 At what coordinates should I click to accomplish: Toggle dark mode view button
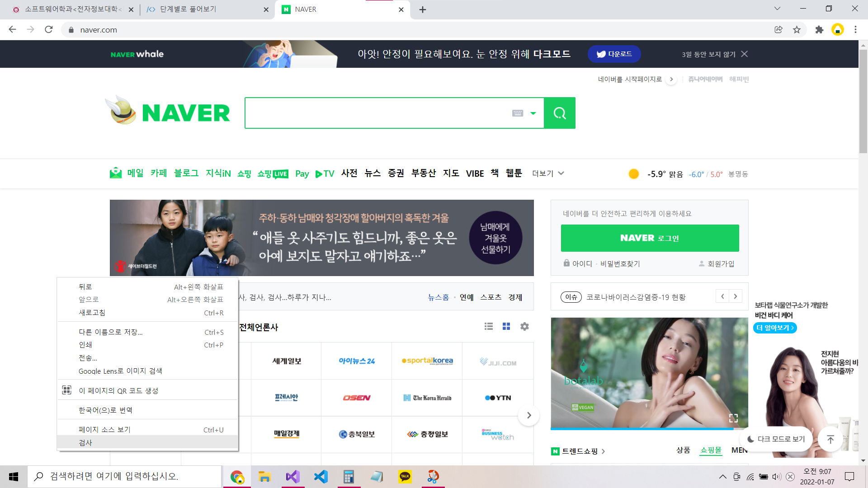pyautogui.click(x=776, y=439)
